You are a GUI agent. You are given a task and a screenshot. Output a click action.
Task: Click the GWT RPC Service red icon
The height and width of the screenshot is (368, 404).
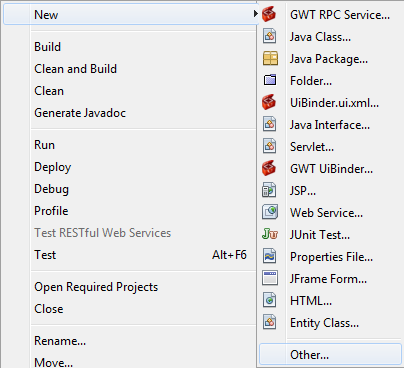click(269, 15)
